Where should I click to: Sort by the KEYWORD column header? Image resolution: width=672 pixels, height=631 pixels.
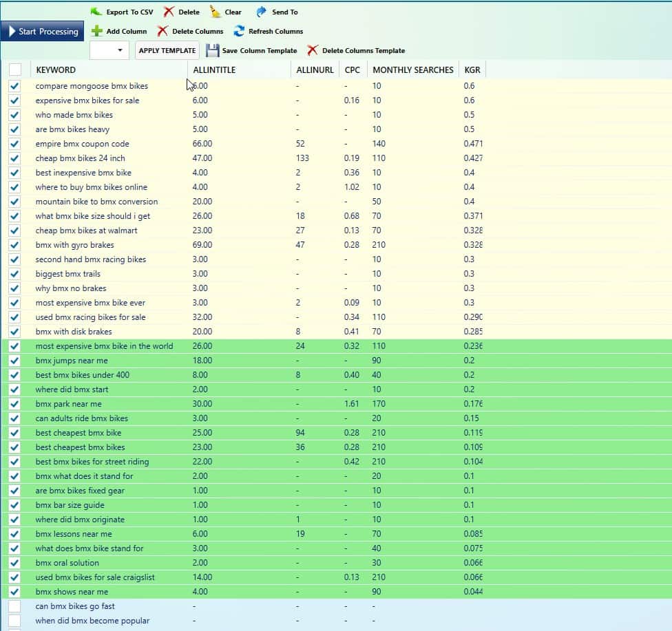56,69
